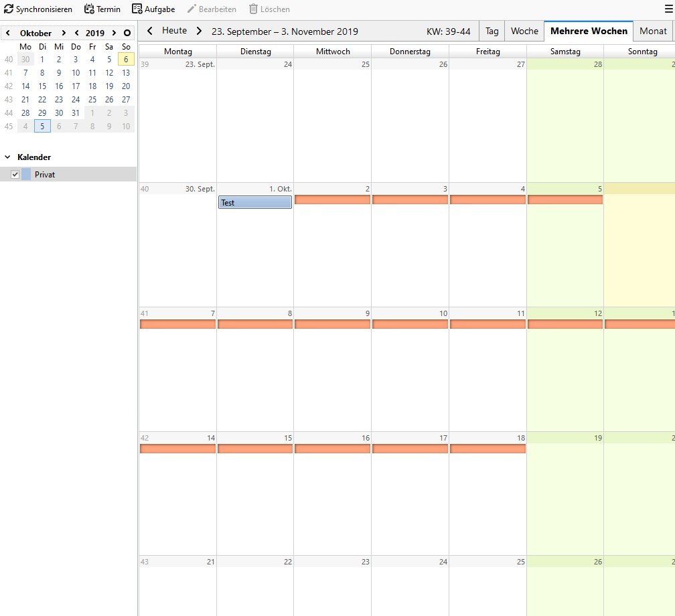Navigate to previous period in main view

150,31
